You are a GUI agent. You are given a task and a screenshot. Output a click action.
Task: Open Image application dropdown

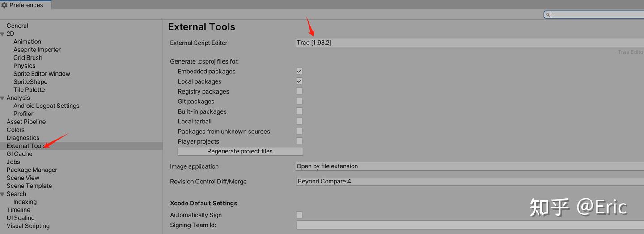coord(470,166)
